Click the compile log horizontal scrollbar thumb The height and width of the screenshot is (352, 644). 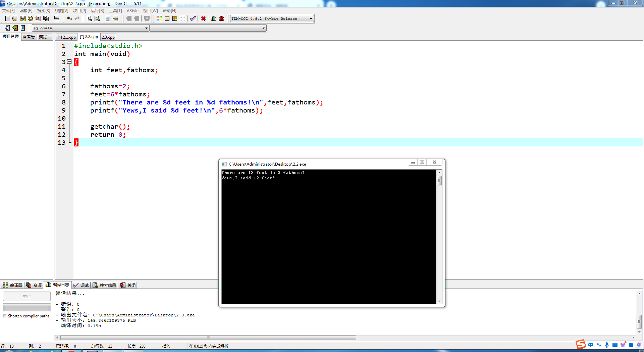pyautogui.click(x=208, y=338)
